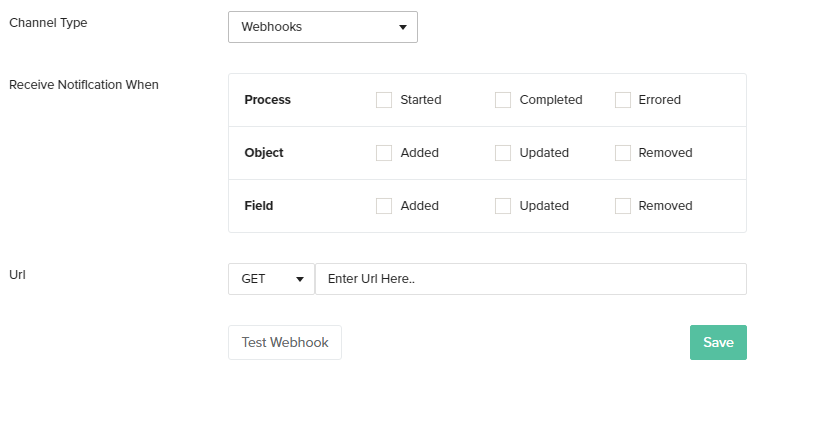The image size is (829, 440).
Task: Enable the Process Started checkbox
Action: point(384,100)
